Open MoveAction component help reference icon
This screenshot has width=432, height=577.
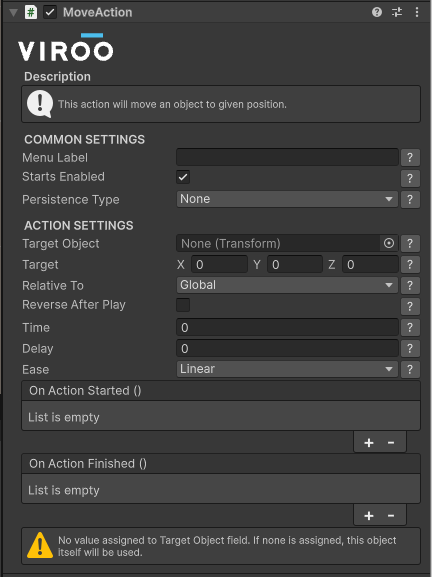(377, 13)
